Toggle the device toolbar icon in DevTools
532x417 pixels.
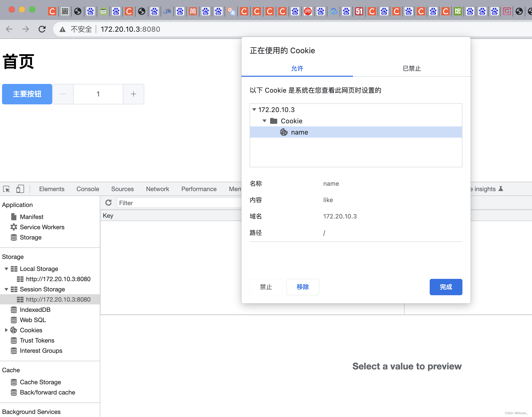pos(20,189)
